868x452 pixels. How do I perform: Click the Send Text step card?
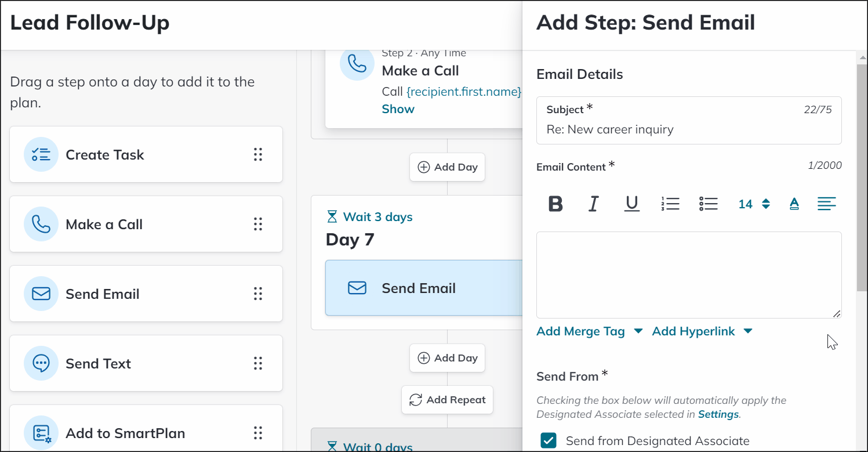pos(146,363)
